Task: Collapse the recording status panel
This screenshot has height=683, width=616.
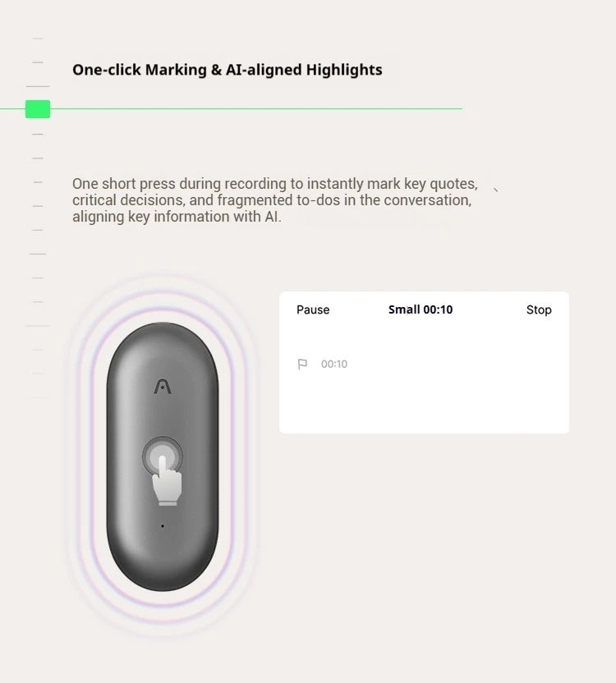Action: click(x=425, y=361)
